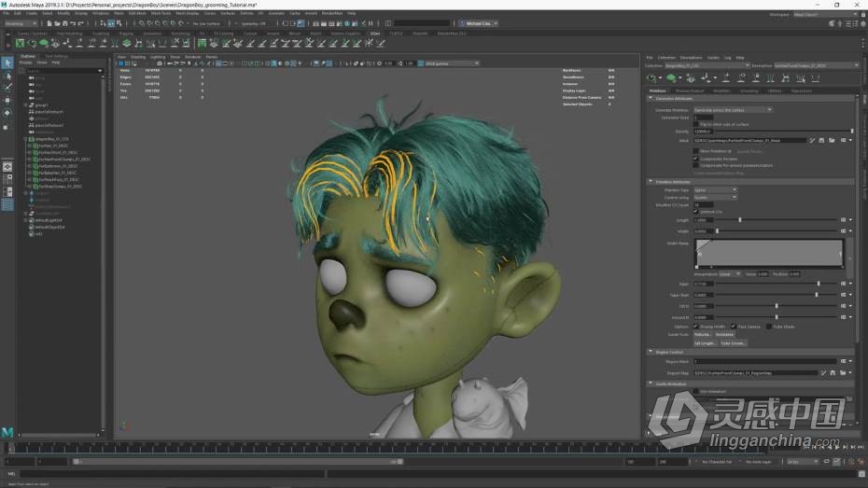Click the Paint Selection brush tool

(x=8, y=88)
